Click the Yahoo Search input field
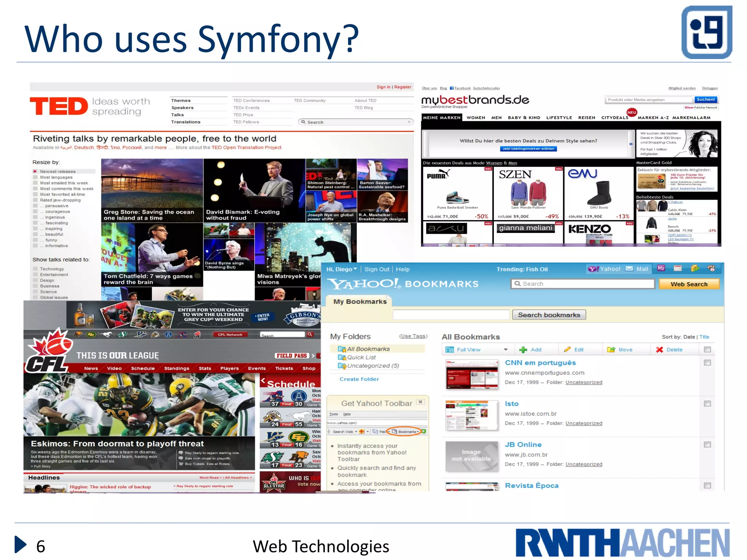The width and height of the screenshot is (747, 560). 583,284
